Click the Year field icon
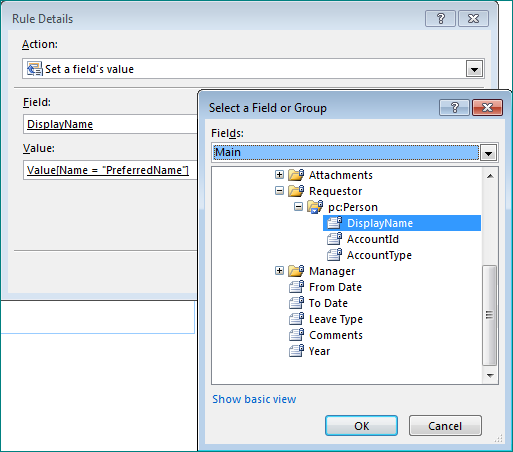Viewport: 513px width, 452px height. pos(296,351)
